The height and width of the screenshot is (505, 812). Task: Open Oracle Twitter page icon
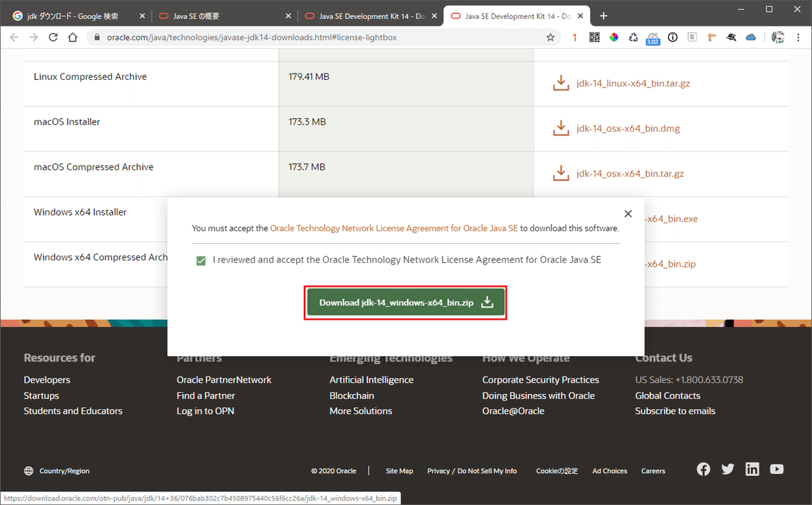728,468
